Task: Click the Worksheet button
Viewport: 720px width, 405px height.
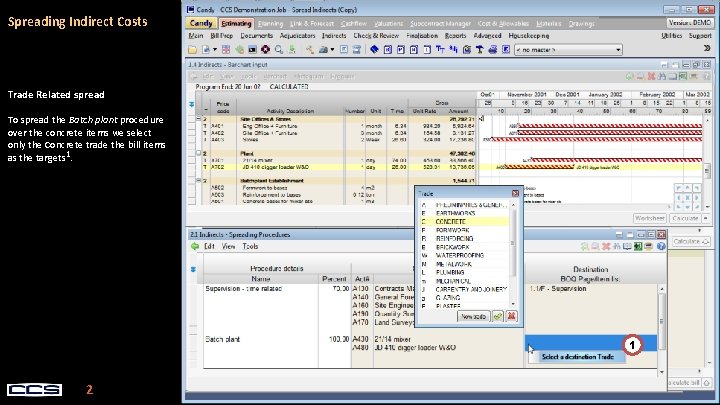Action: click(x=650, y=219)
